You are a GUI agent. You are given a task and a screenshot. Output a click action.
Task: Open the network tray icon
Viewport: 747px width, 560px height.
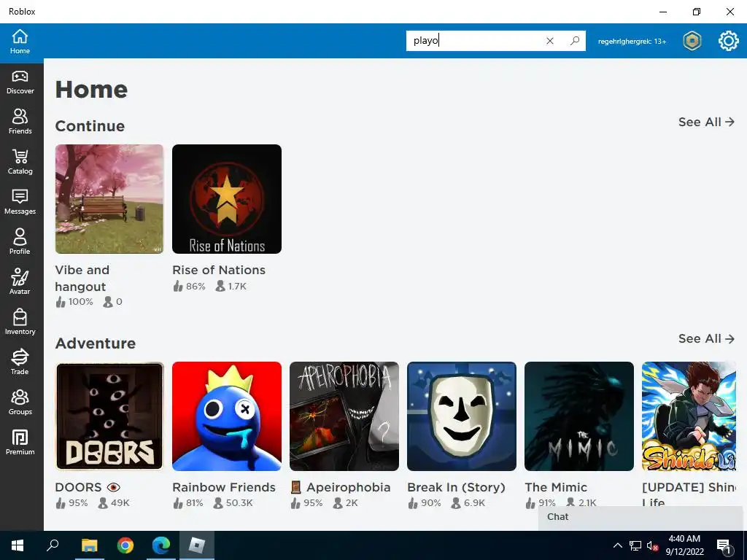tap(635, 545)
